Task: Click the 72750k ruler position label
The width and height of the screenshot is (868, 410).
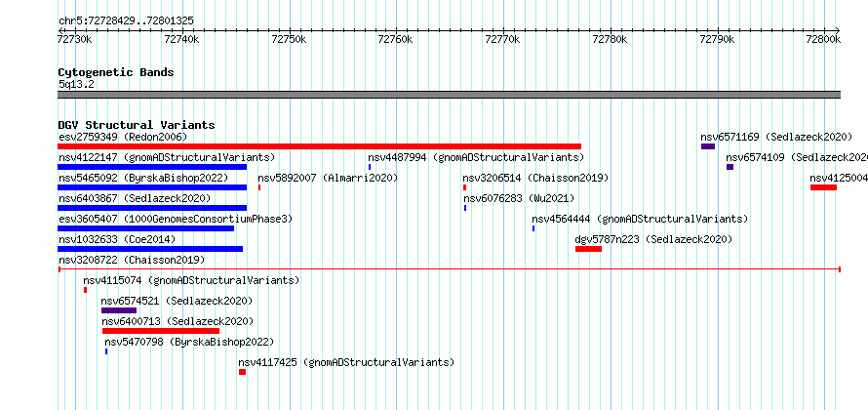Action: click(288, 39)
